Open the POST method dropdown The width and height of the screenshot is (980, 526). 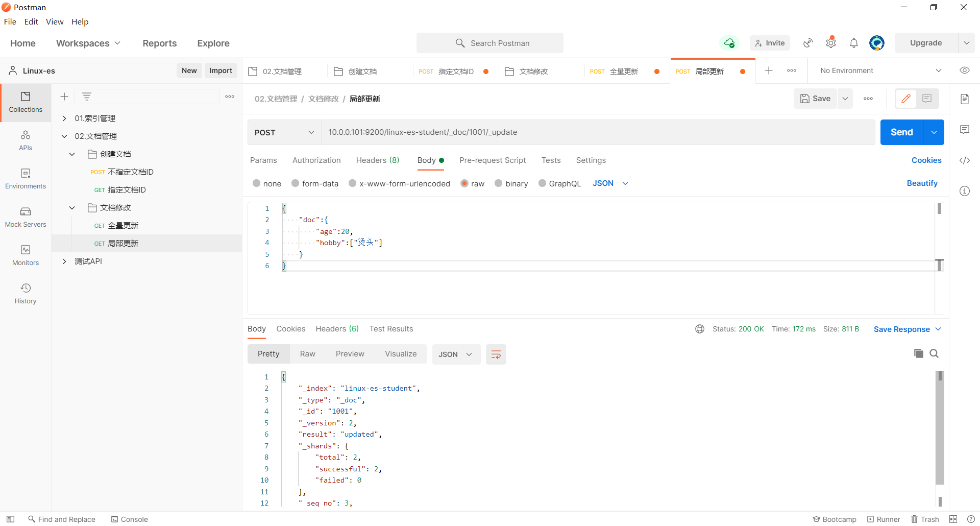(x=284, y=132)
